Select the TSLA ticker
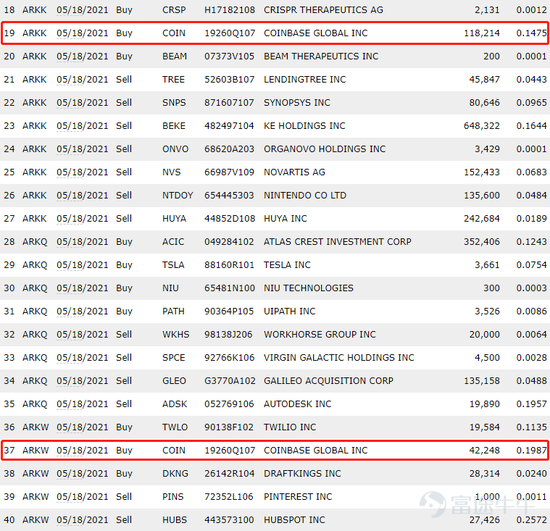Viewport: 550px width, 531px height. (173, 264)
